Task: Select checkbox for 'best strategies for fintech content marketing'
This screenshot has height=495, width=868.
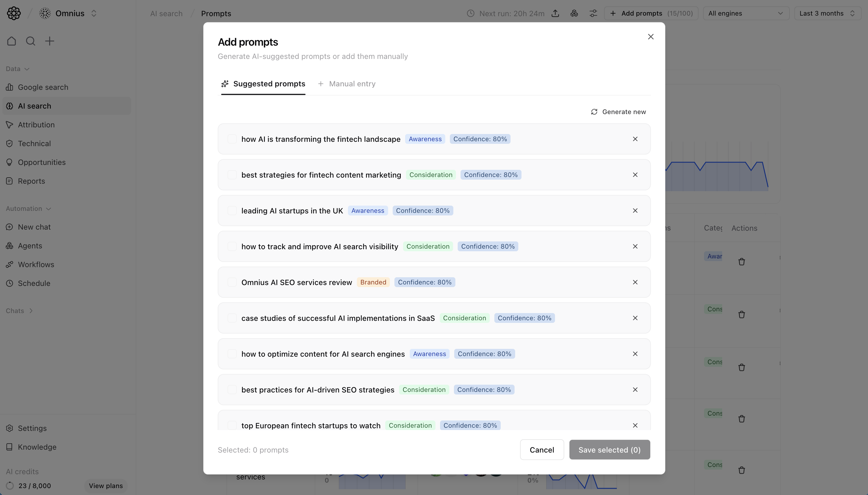Action: (232, 175)
